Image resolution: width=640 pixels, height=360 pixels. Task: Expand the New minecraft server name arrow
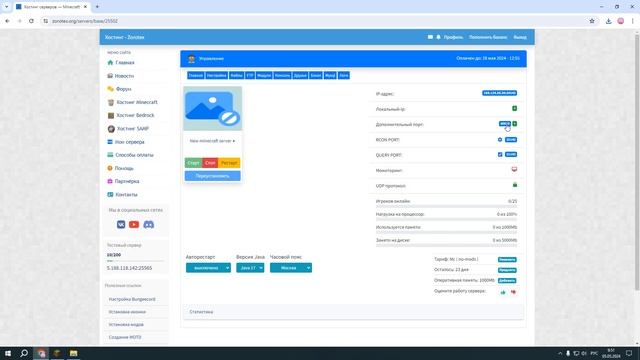click(x=234, y=141)
